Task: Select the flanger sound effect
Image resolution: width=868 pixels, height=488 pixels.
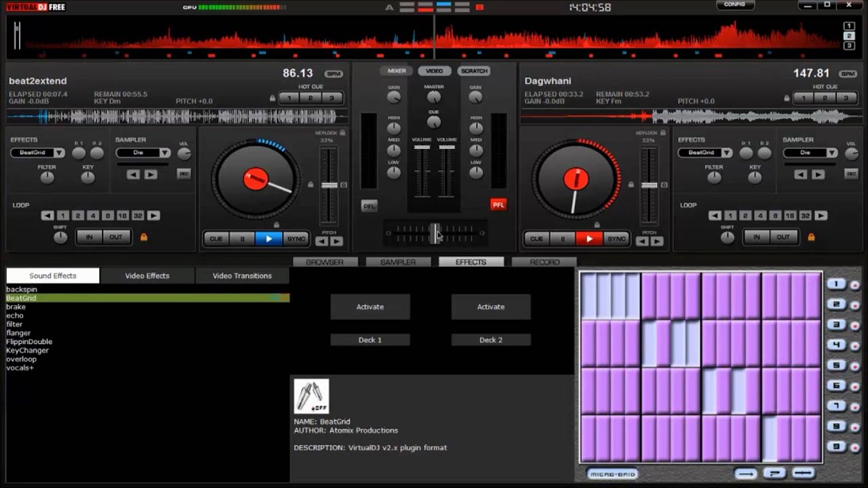Action: tap(18, 333)
